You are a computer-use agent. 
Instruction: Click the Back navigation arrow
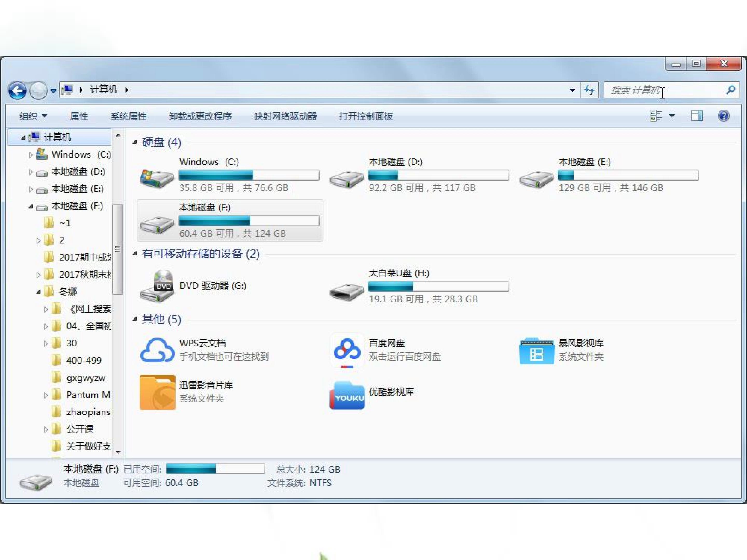18,90
